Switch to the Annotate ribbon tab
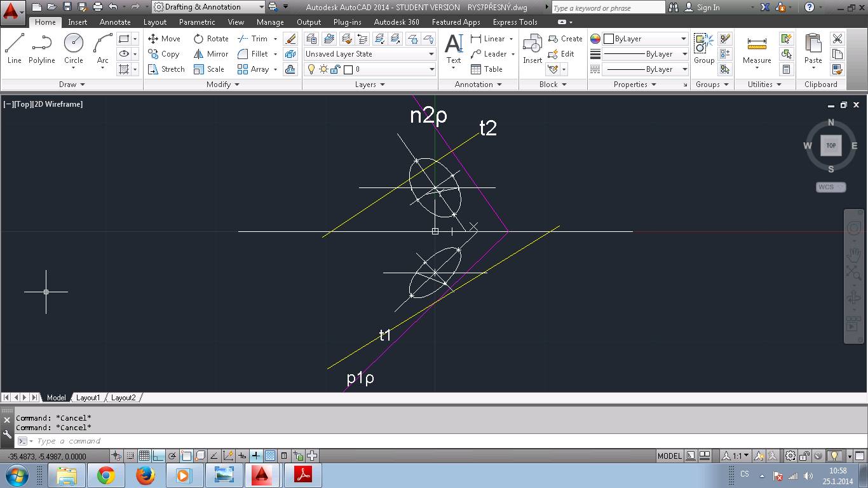This screenshot has width=868, height=488. [115, 22]
